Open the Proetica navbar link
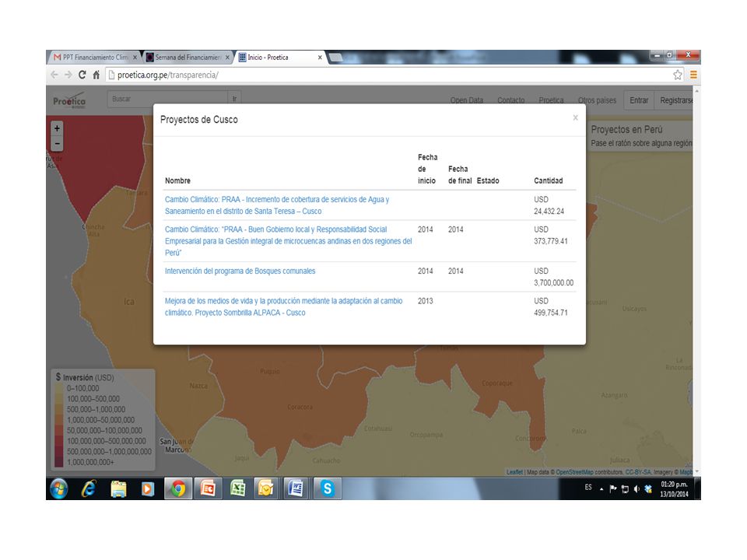The width and height of the screenshot is (747, 560). click(551, 100)
